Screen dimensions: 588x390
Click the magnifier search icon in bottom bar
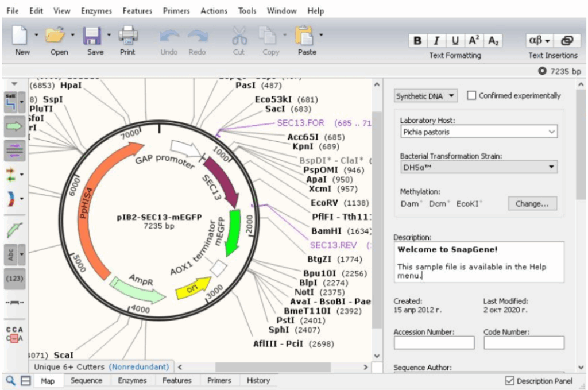[11, 380]
